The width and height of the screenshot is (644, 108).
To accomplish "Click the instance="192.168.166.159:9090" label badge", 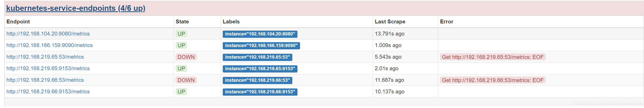I will [261, 46].
